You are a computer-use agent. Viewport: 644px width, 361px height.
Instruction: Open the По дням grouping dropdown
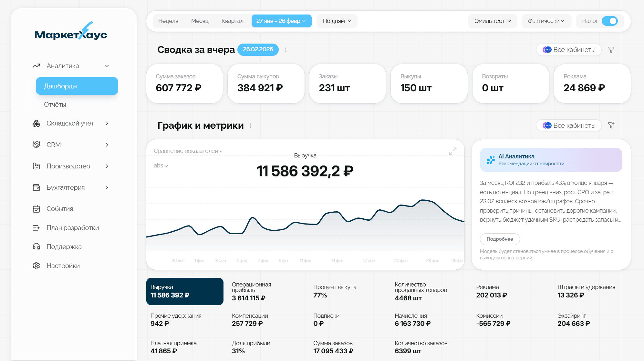tap(337, 21)
